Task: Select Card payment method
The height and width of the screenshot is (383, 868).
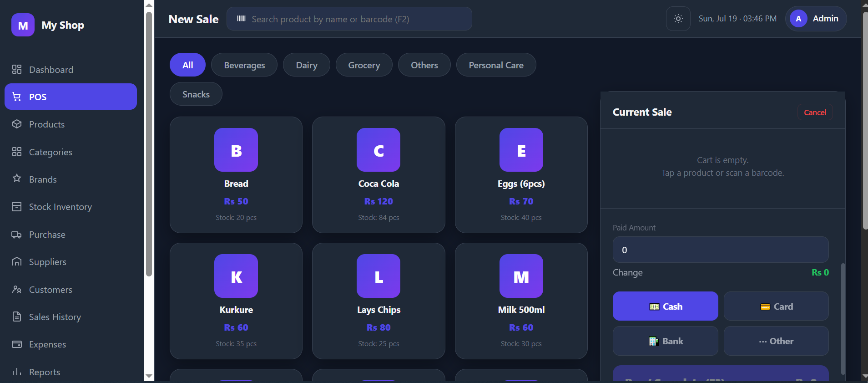Action: point(776,306)
